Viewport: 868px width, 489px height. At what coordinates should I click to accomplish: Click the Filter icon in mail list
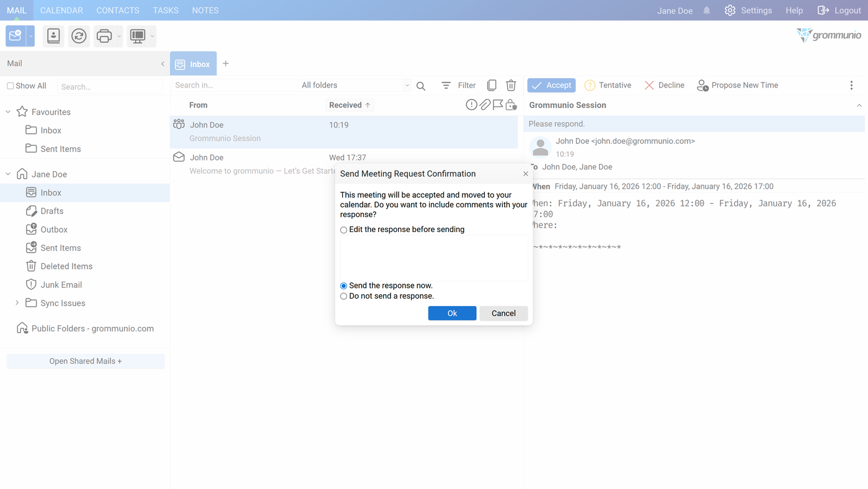point(446,86)
